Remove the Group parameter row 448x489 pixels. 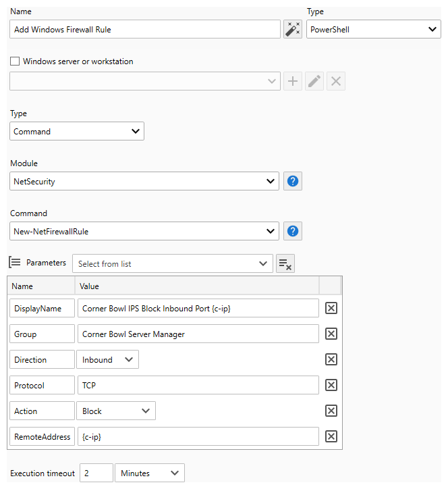pyautogui.click(x=331, y=334)
